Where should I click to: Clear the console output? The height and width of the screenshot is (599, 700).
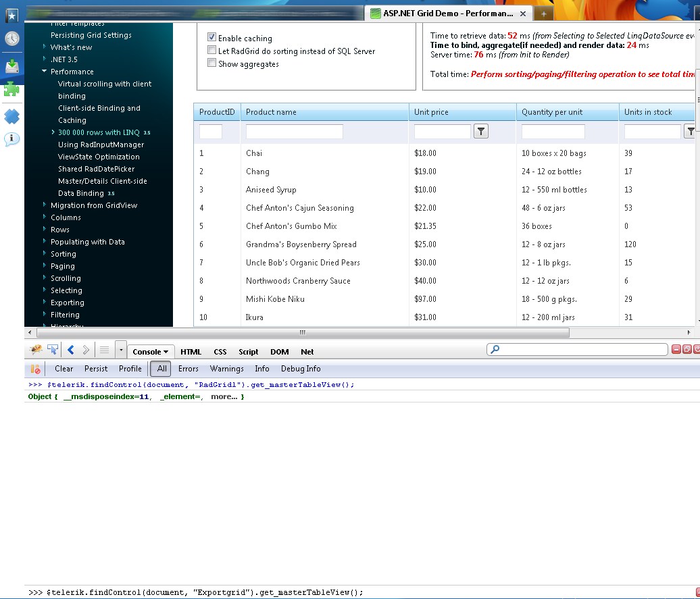pos(64,369)
